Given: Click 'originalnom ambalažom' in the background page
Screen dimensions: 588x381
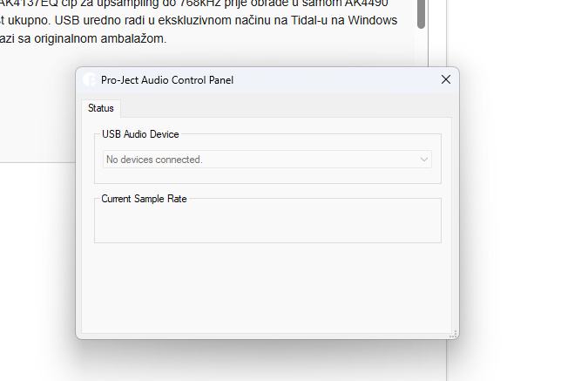Looking at the screenshot, I should pyautogui.click(x=112, y=38).
